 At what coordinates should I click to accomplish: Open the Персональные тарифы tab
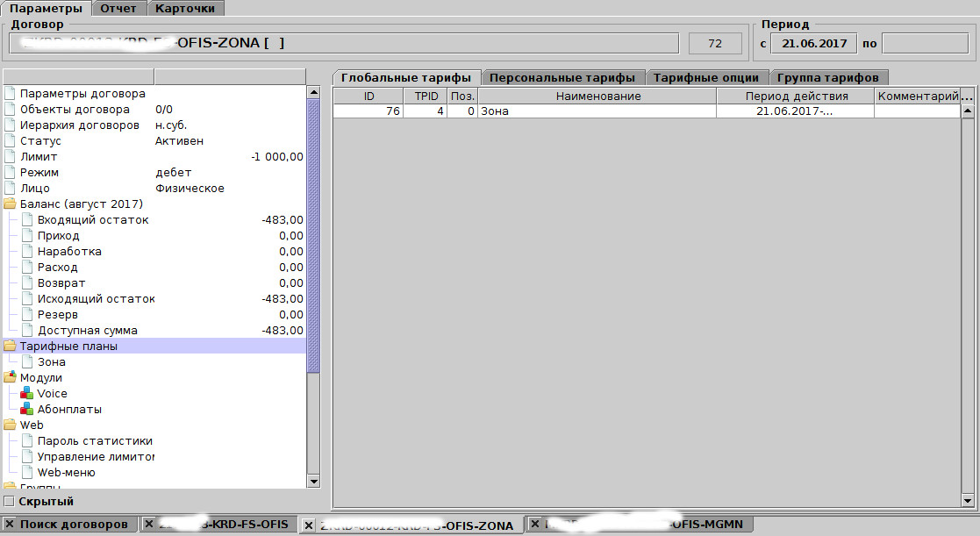click(x=563, y=77)
